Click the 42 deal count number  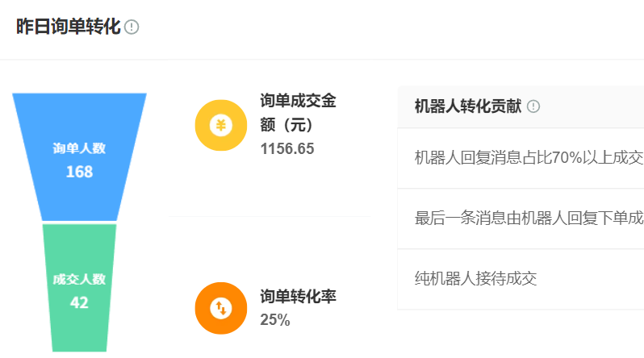click(x=79, y=302)
